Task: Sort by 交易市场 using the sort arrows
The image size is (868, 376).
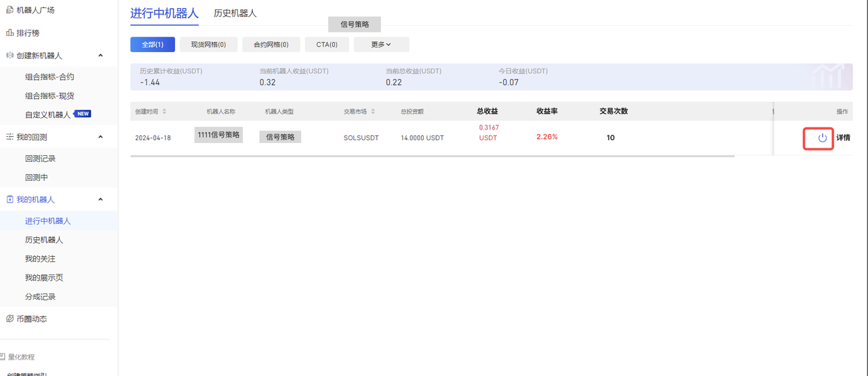Action: tap(373, 112)
